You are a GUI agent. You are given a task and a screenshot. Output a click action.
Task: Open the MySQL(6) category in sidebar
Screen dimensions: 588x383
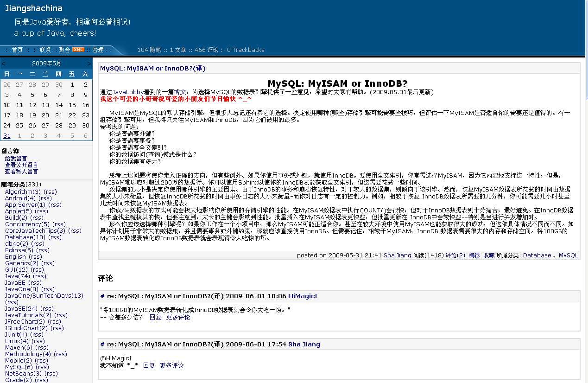click(x=19, y=367)
